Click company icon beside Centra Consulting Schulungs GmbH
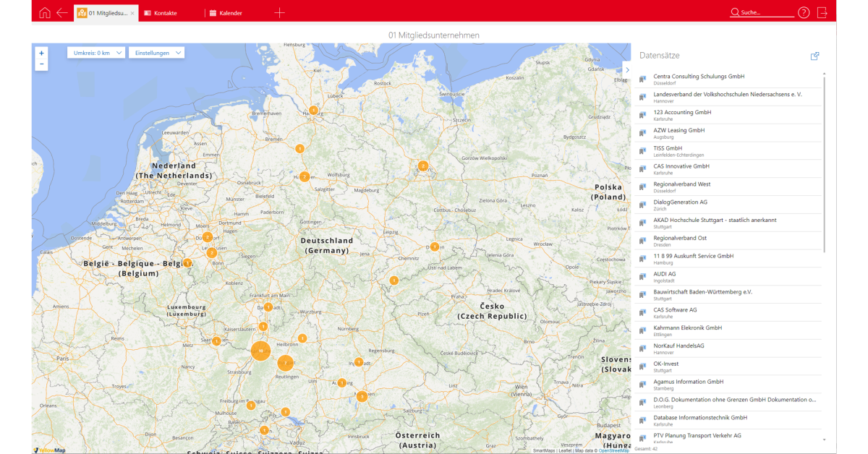The height and width of the screenshot is (454, 868). tap(642, 79)
